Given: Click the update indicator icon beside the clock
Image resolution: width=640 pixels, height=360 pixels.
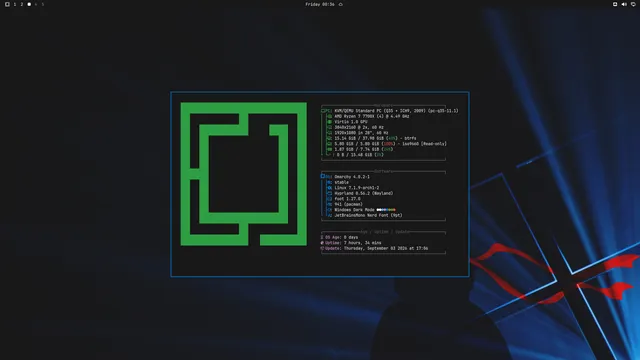Looking at the screenshot, I should (340, 4).
